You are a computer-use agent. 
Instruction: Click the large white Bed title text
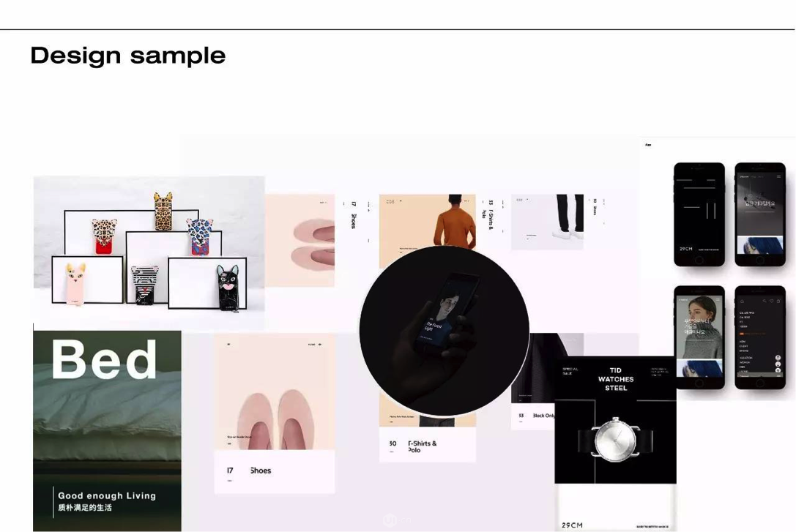coord(105,359)
